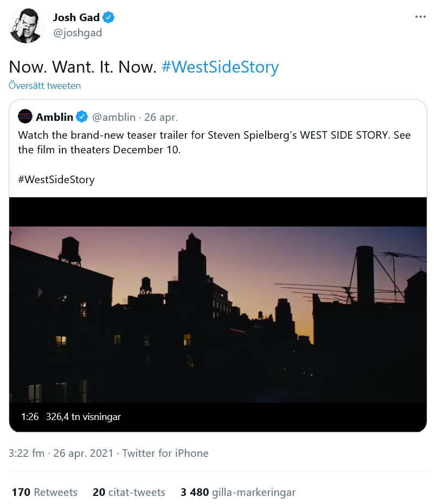437x504 pixels.
Task: Click the @amblin handle
Action: [114, 117]
